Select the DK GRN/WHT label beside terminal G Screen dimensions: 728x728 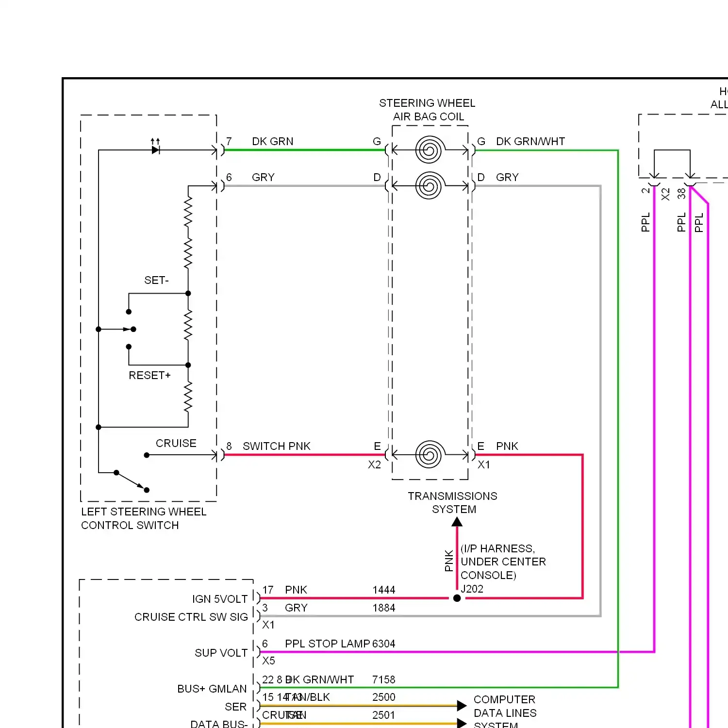point(530,141)
